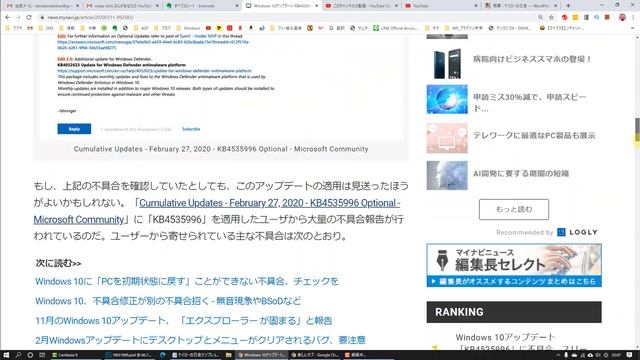Switch to the WordPress tab
The height and width of the screenshot is (360, 640).
click(521, 6)
